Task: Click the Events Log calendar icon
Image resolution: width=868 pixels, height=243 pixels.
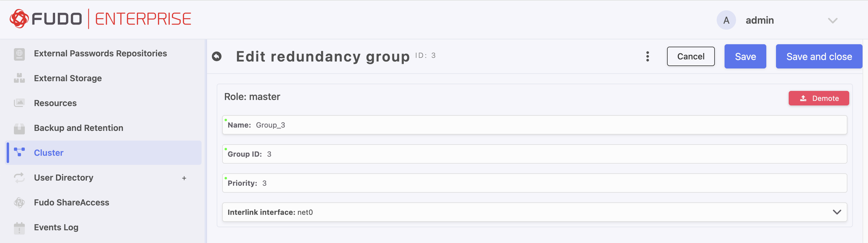Action: (x=19, y=228)
